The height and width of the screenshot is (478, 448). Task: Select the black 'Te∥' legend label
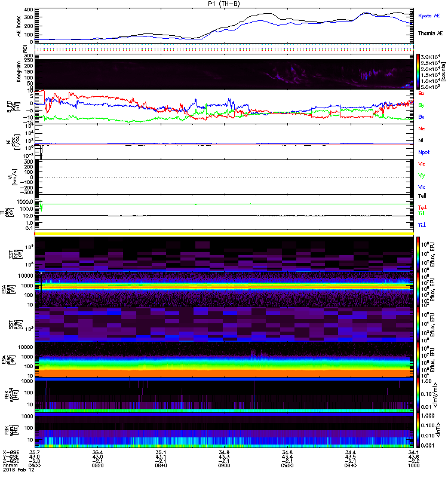422,196
